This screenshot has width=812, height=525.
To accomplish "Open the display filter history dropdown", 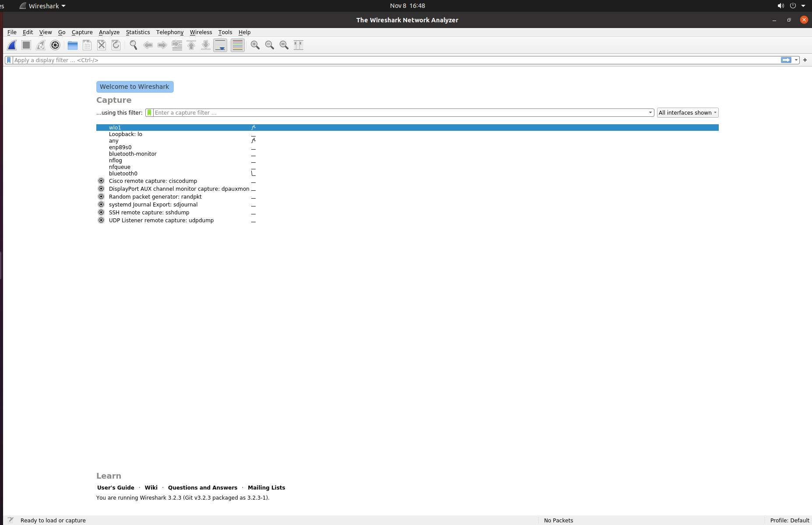I will tap(796, 60).
